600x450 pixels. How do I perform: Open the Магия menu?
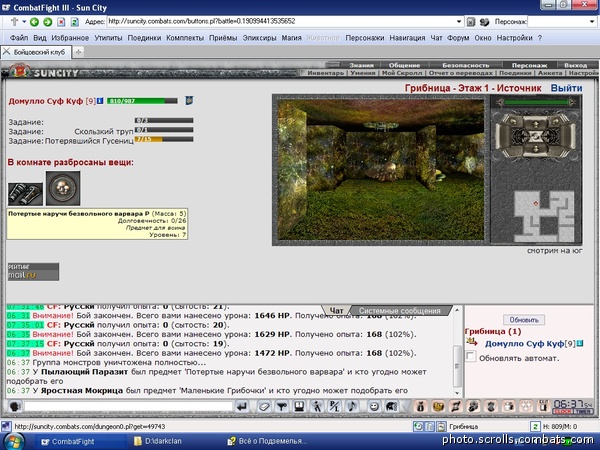pos(292,38)
